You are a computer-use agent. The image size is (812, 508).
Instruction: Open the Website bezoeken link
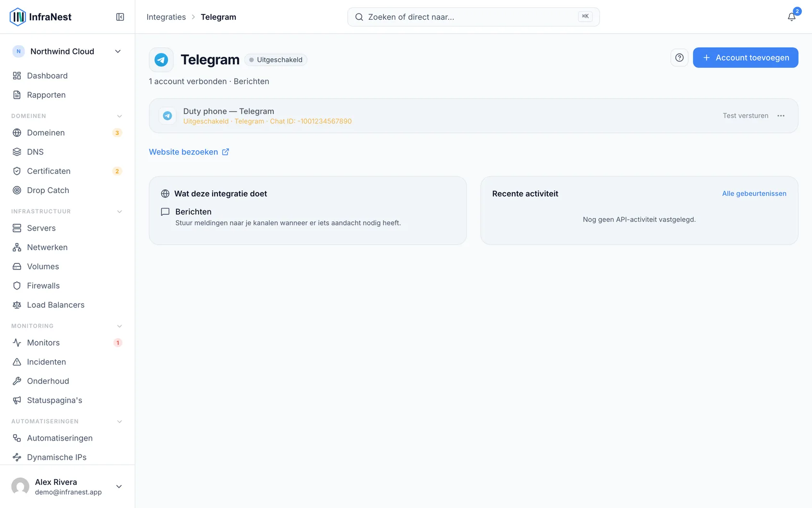tap(189, 152)
